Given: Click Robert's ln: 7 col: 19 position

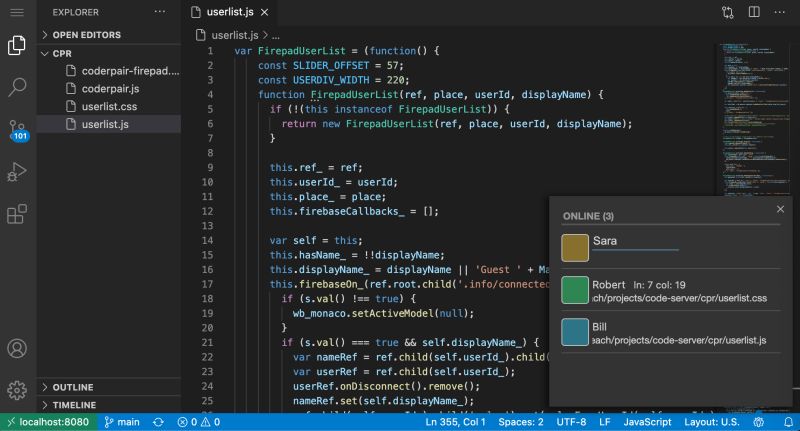Looking at the screenshot, I should pos(660,285).
